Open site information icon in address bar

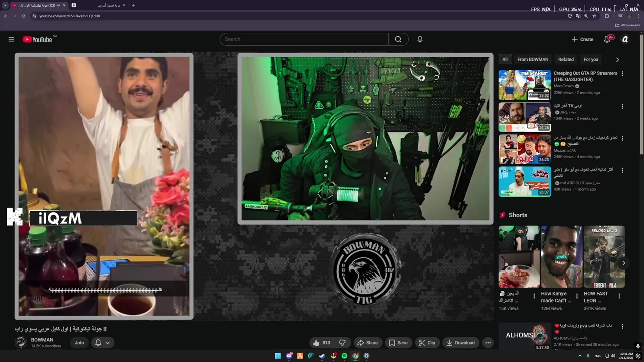(x=34, y=16)
